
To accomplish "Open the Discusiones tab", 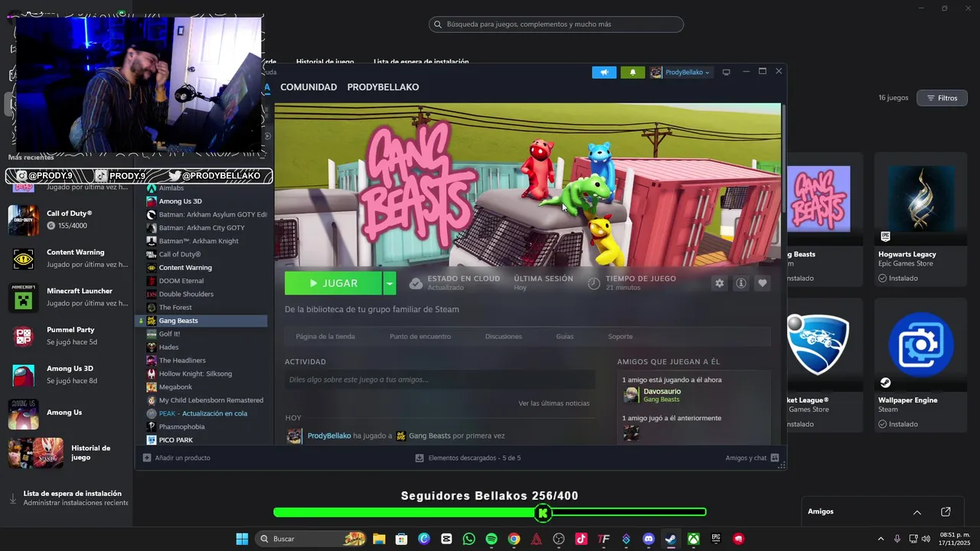I will pos(503,337).
